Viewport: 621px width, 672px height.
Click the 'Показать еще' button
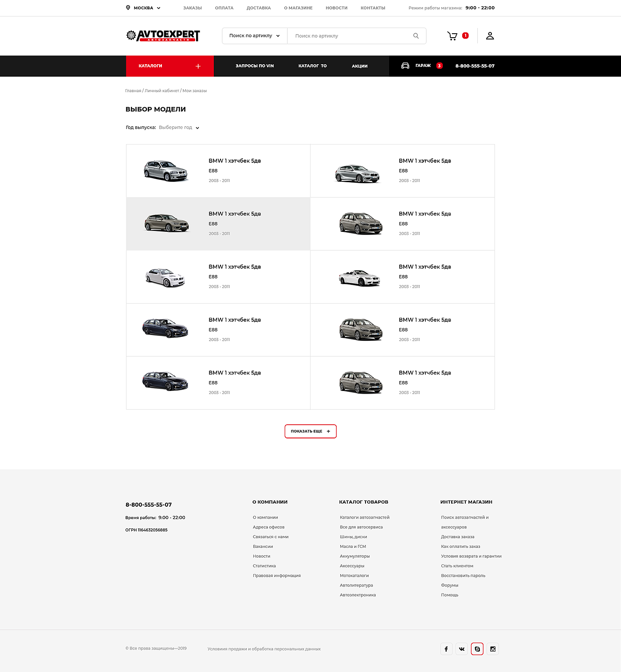[310, 431]
